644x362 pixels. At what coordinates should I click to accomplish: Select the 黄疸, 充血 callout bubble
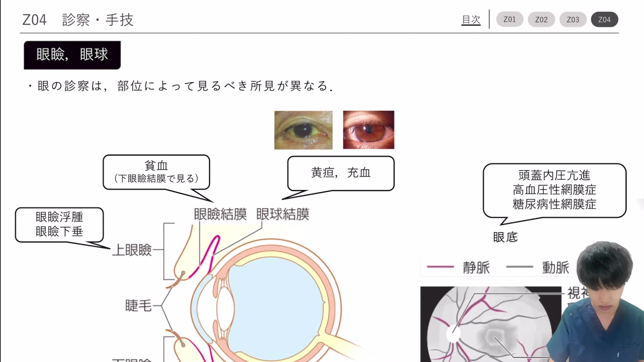tap(341, 173)
